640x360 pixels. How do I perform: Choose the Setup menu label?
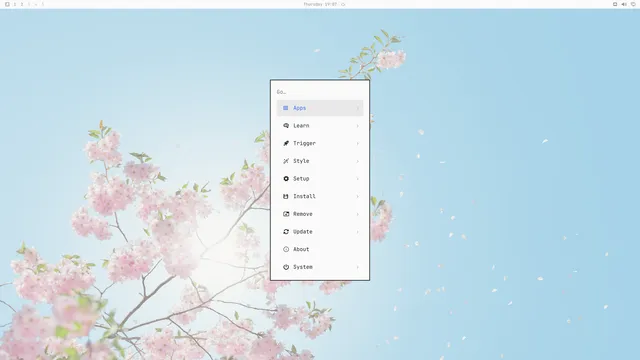click(301, 179)
